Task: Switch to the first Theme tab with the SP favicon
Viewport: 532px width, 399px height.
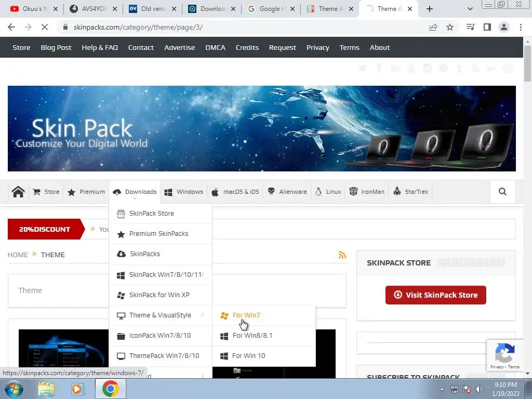Action: pos(330,9)
